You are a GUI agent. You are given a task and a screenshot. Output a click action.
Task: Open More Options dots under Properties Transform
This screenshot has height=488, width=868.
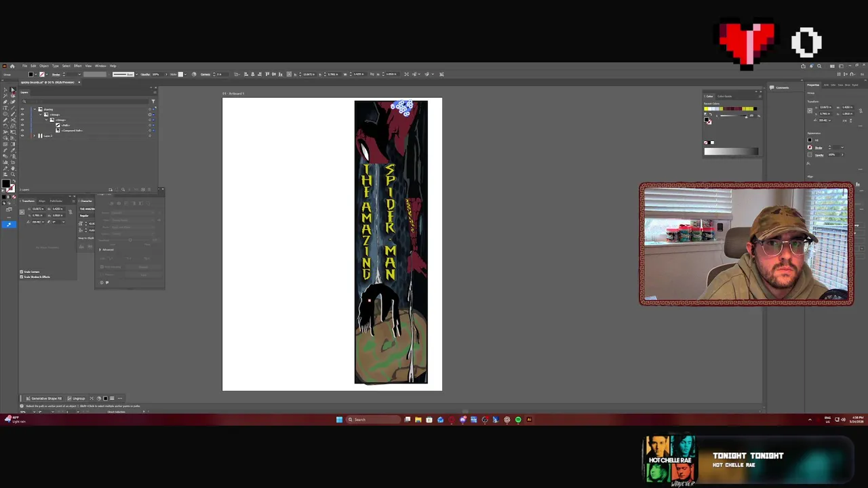click(861, 126)
